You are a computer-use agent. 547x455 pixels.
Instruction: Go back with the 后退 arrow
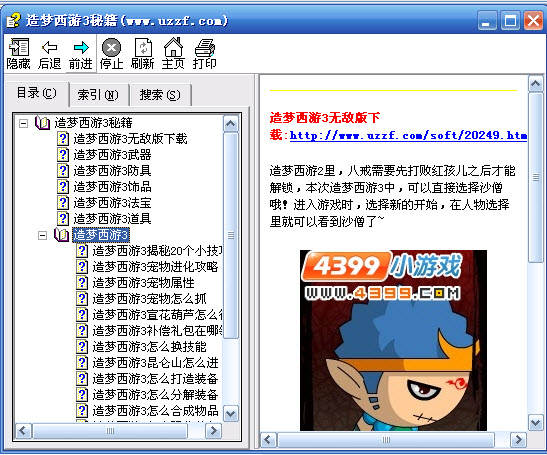pos(49,54)
